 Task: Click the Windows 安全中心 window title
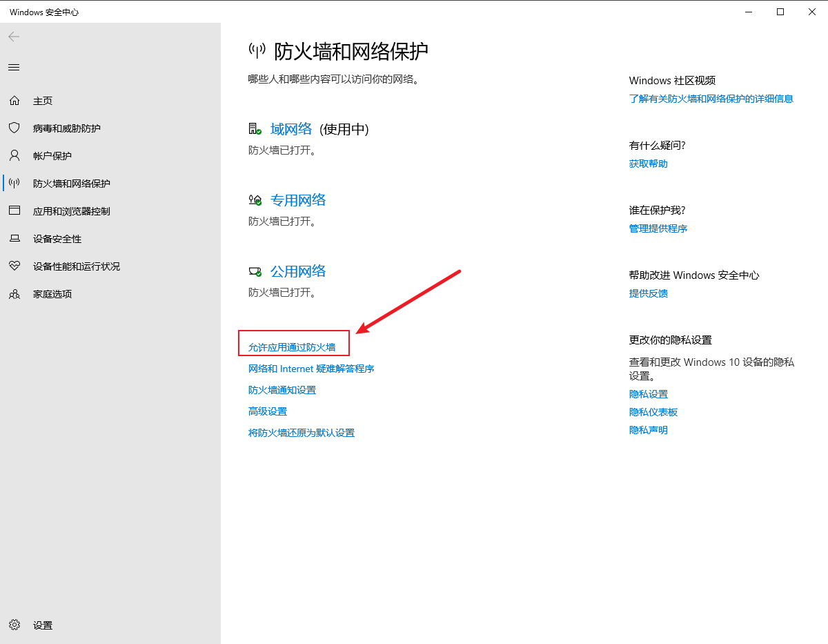click(44, 12)
